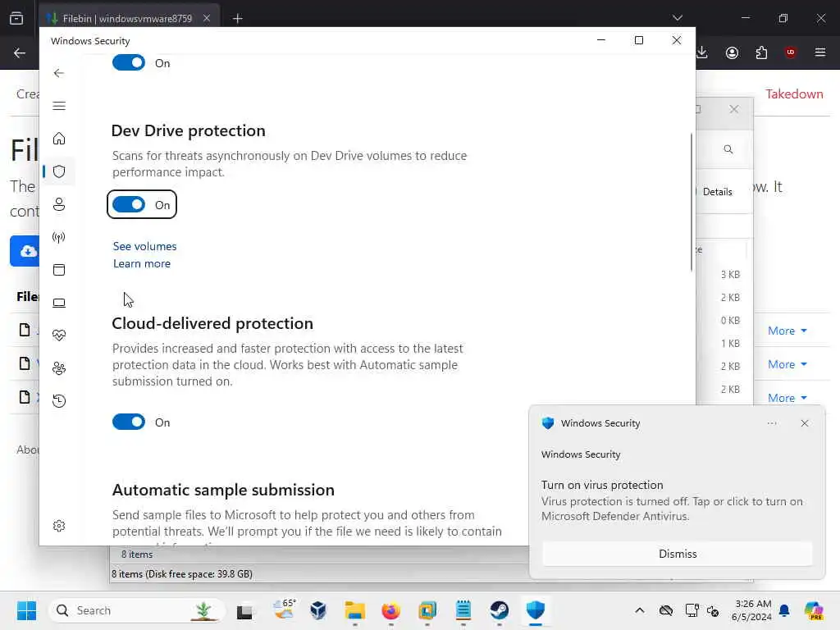Open Windows Security settings gear
This screenshot has width=840, height=630.
59,526
